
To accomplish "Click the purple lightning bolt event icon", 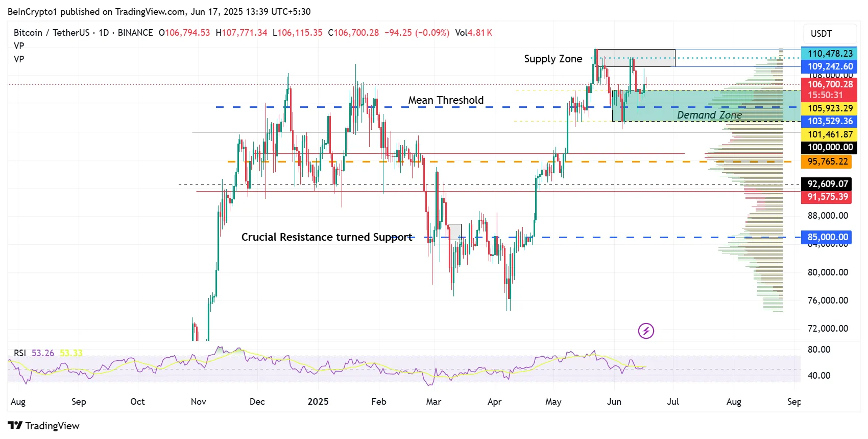I will pyautogui.click(x=646, y=331).
